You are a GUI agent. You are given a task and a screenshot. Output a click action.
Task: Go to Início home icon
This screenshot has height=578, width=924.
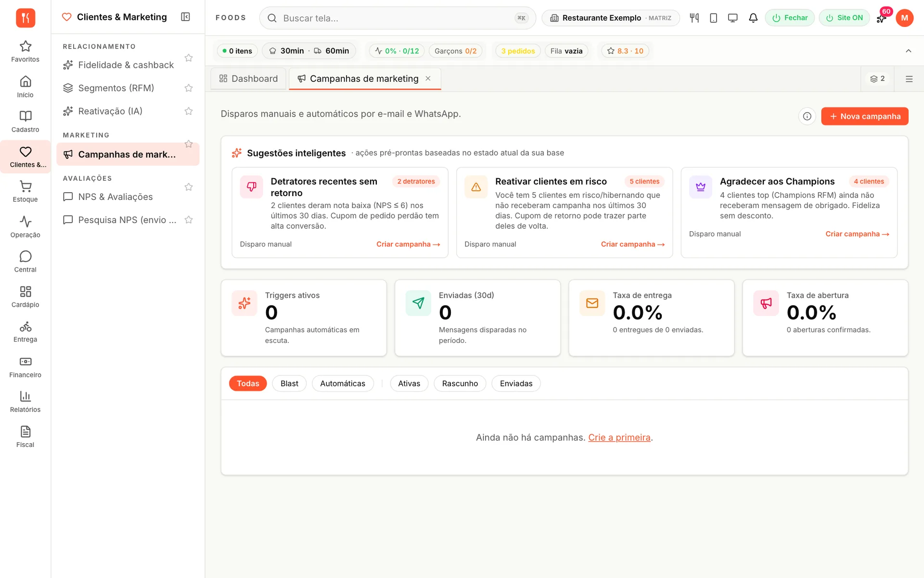(x=25, y=87)
